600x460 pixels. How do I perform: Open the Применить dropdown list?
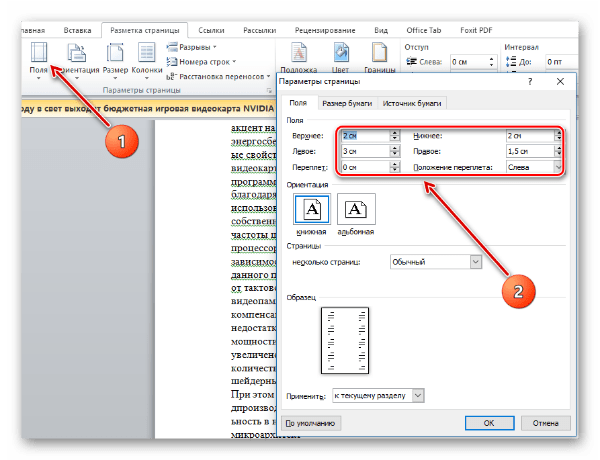[x=418, y=395]
